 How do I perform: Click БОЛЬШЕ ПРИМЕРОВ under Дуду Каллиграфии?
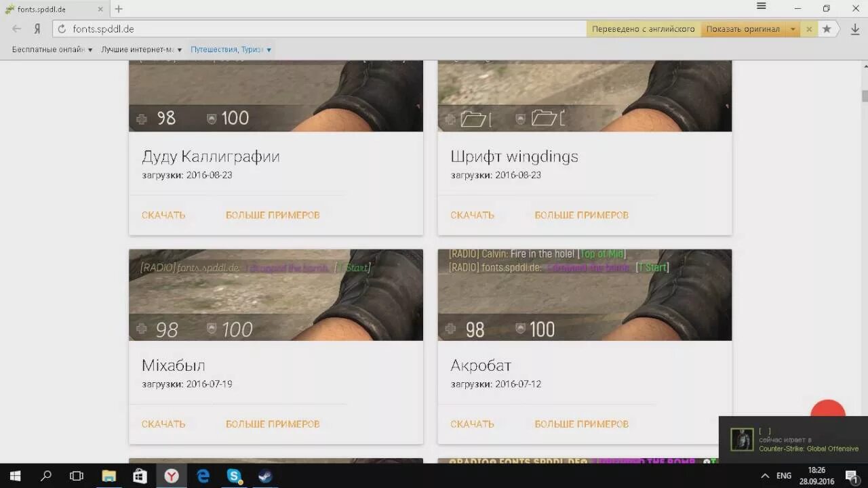[x=273, y=215]
